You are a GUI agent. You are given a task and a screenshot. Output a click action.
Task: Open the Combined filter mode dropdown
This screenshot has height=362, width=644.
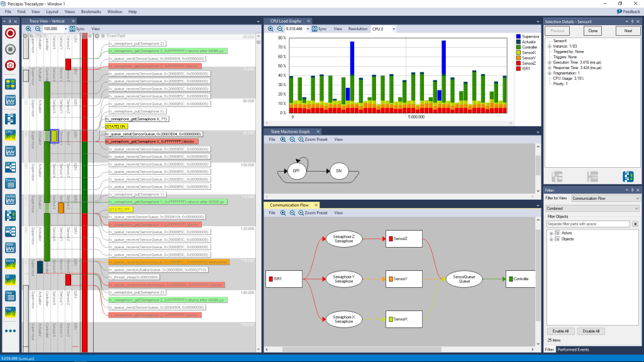pos(592,209)
